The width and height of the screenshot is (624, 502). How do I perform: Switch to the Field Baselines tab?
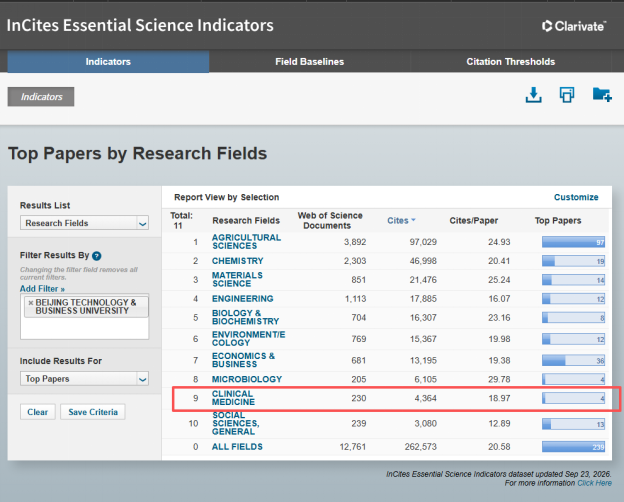tap(310, 62)
